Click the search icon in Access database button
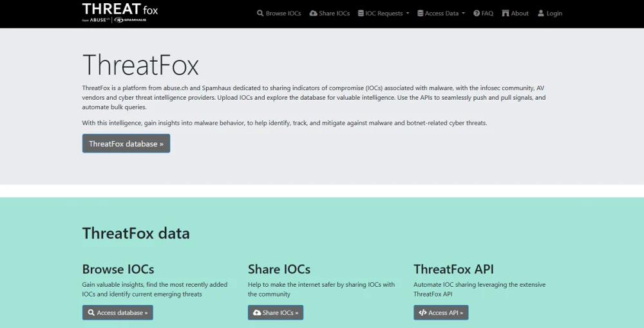Screen dimensions: 644x328 coord(91,313)
